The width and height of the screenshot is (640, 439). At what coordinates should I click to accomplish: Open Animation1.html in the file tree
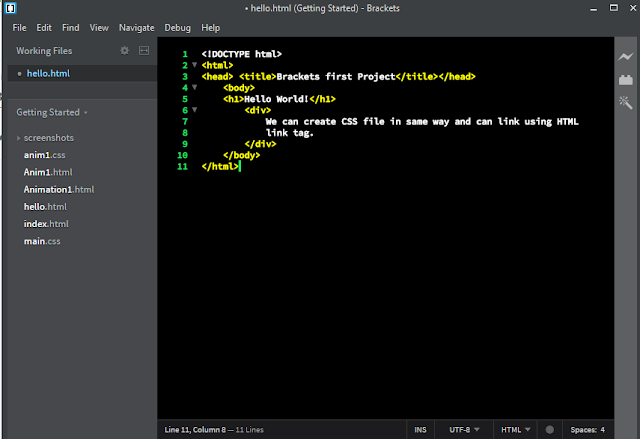[59, 189]
